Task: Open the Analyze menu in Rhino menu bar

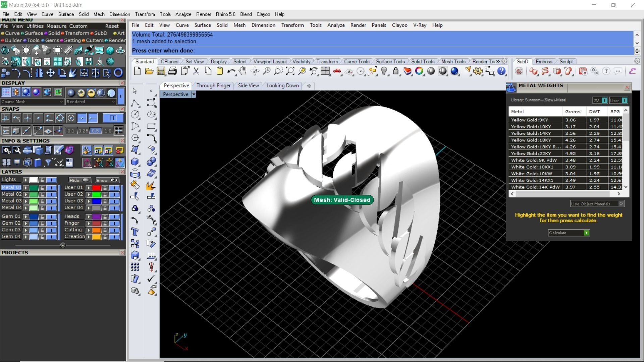Action: [336, 25]
